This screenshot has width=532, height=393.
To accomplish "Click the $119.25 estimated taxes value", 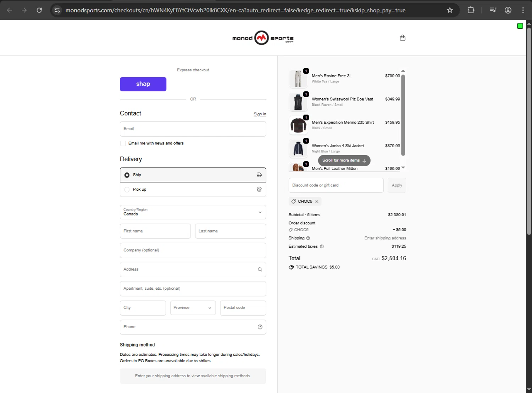I will (x=399, y=246).
